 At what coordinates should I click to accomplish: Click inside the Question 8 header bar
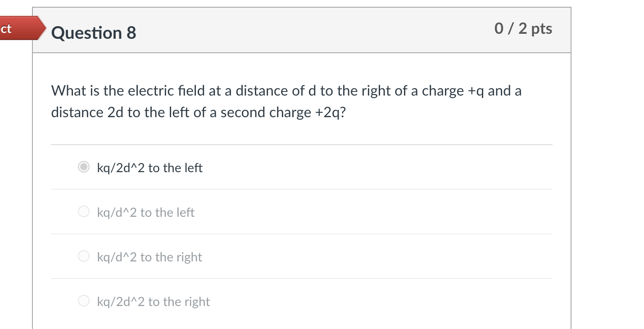(302, 29)
